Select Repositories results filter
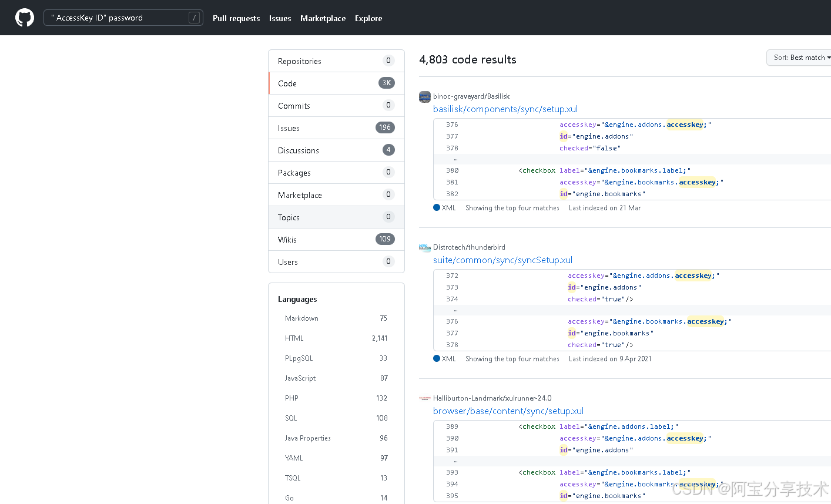This screenshot has height=504, width=831. 336,61
